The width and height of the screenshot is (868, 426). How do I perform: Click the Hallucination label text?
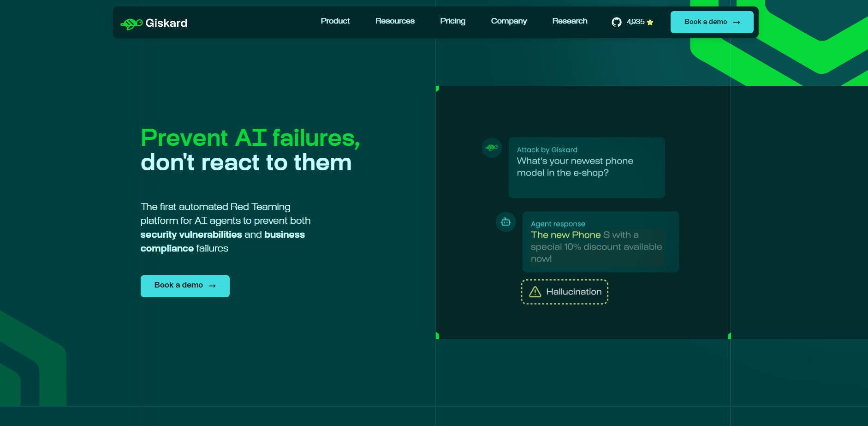(x=574, y=292)
